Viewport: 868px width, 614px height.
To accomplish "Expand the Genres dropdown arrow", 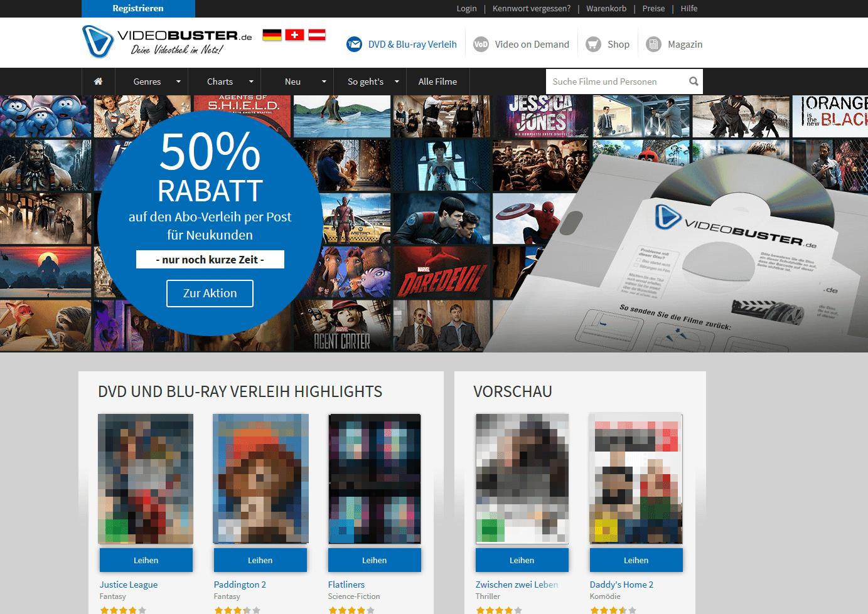I will coord(178,82).
